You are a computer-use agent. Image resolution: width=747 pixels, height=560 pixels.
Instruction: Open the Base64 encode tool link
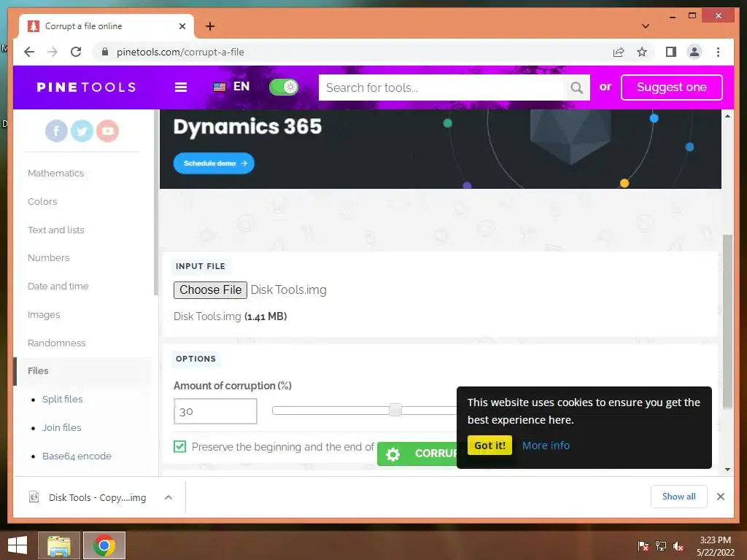[77, 456]
